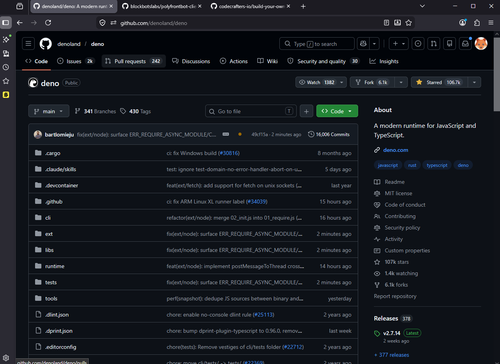View 16,006 Commits history
Viewport: 500px width, 364px height.
tap(329, 134)
